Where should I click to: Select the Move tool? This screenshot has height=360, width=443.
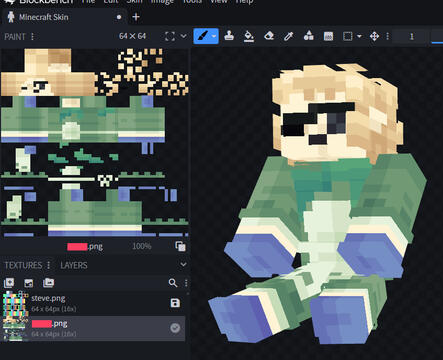(x=374, y=36)
